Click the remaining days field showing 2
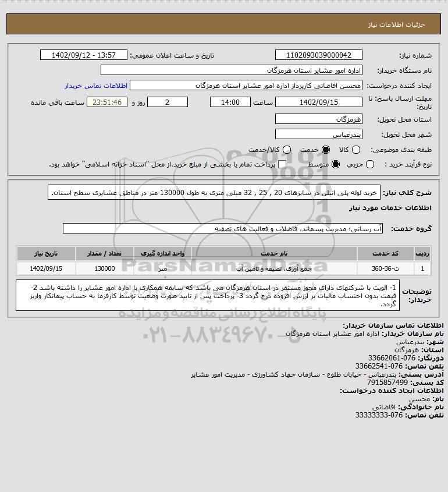Viewport: 448px width, 492px height. [168, 102]
